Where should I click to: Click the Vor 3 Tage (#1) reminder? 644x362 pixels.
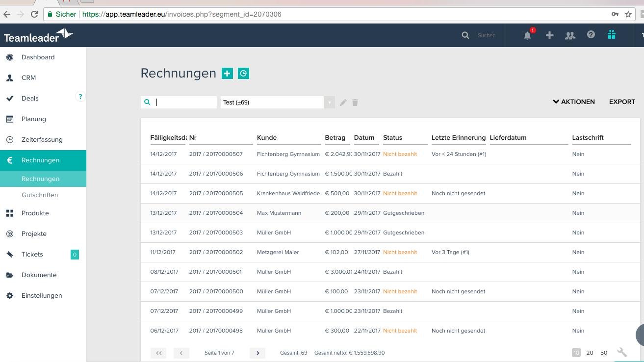tap(450, 252)
